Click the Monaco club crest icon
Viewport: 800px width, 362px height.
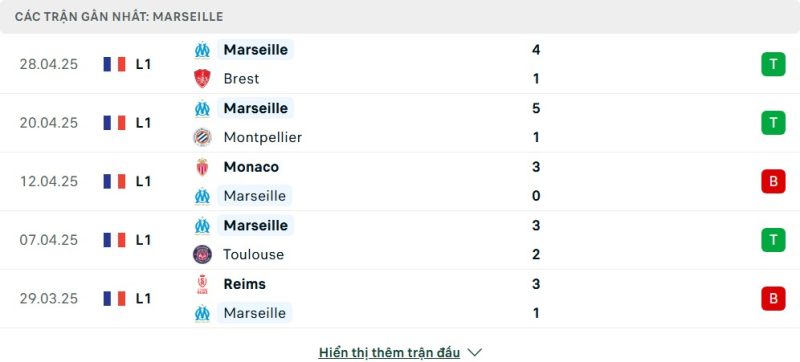coord(203,167)
